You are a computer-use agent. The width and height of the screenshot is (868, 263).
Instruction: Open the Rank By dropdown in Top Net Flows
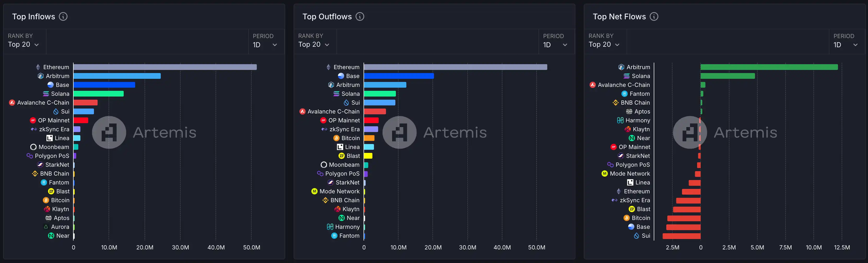[x=604, y=44]
